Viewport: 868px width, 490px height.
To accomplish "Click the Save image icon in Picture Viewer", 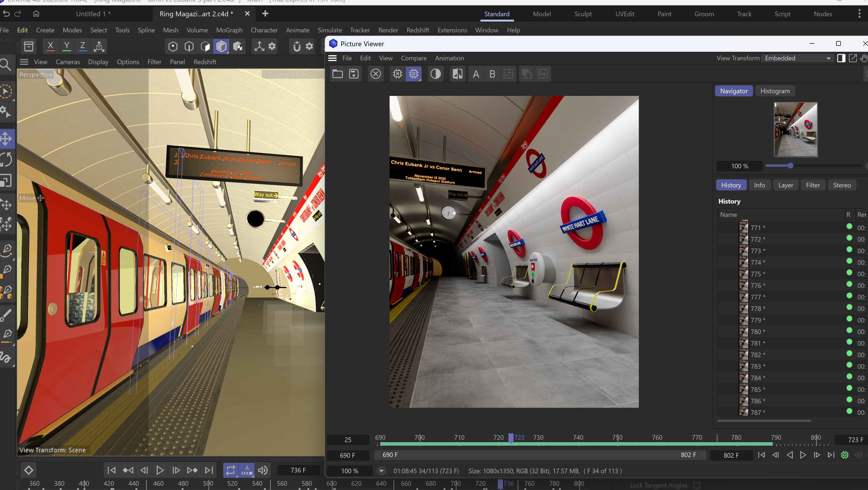I will pyautogui.click(x=353, y=74).
